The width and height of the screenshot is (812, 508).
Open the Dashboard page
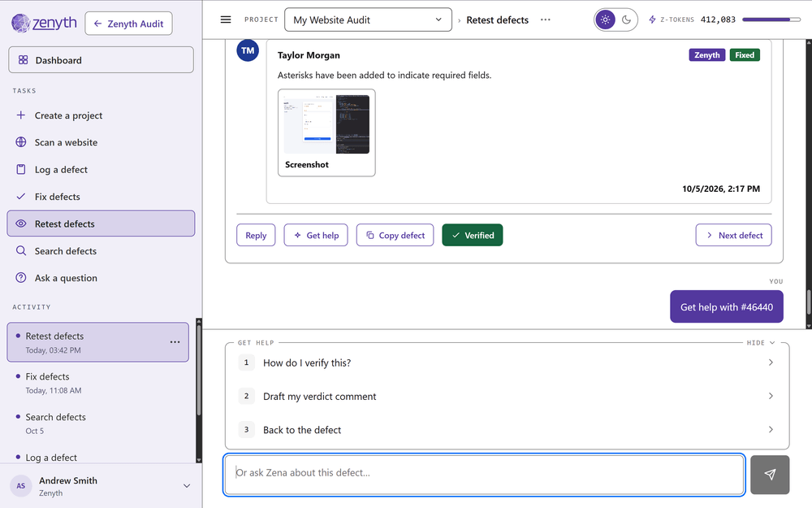pos(101,60)
